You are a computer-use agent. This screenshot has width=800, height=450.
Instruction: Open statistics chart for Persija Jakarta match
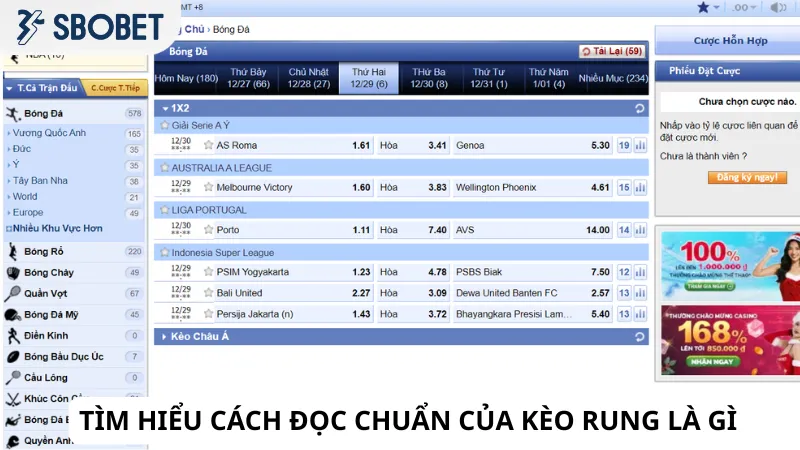click(640, 314)
